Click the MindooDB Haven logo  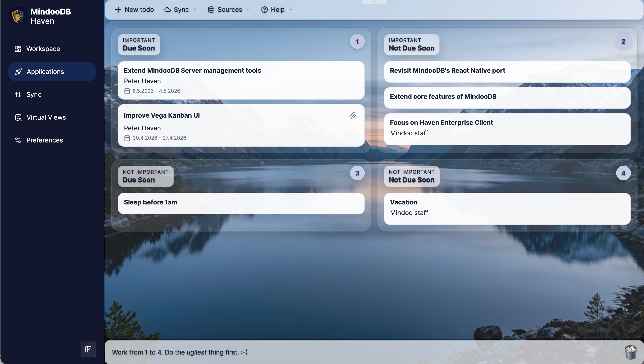18,16
